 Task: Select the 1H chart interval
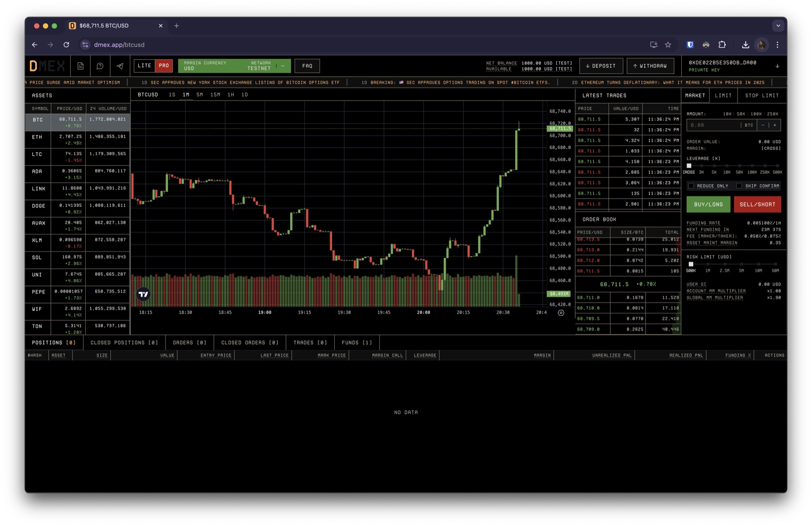[231, 95]
